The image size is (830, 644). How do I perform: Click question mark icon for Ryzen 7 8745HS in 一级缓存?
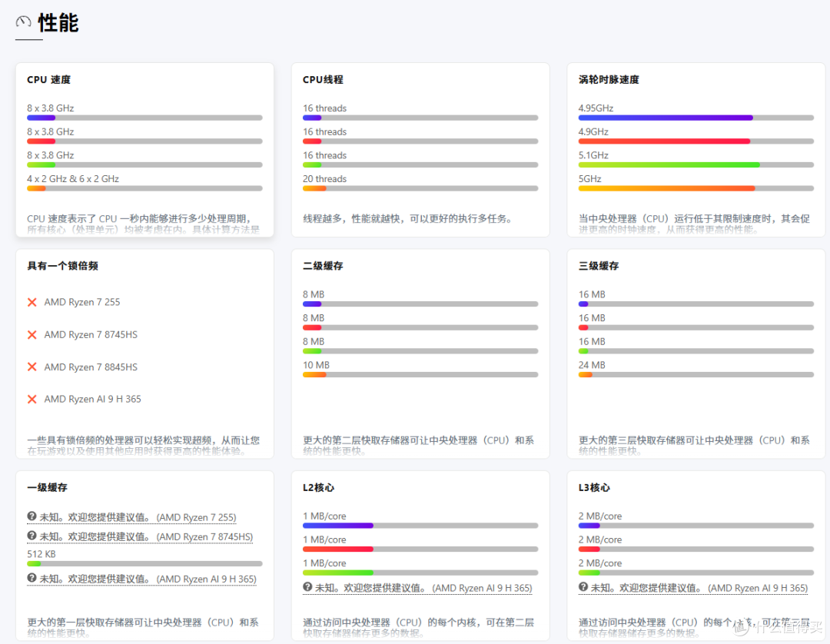coord(32,536)
